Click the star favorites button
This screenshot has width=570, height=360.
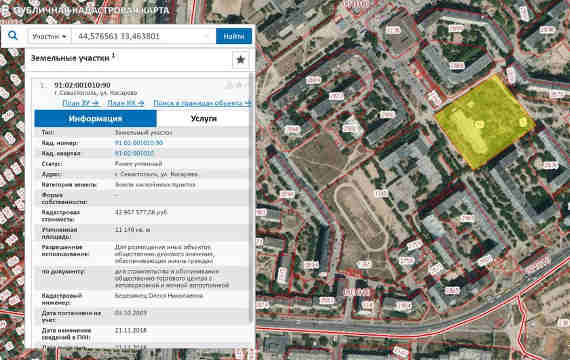(240, 60)
